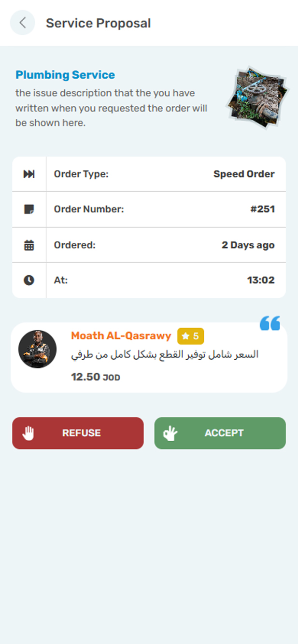
Task: Click the OK hand icon on Accept
Action: pyautogui.click(x=171, y=433)
